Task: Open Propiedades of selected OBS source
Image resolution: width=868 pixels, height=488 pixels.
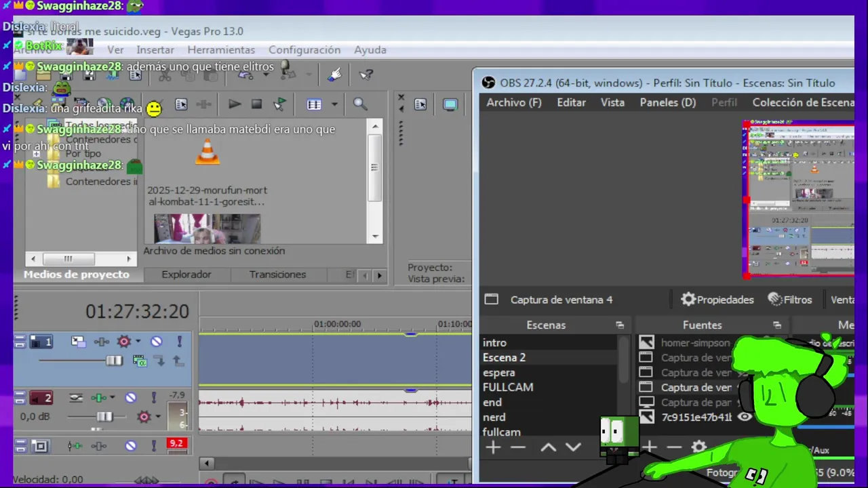Action: coord(717,300)
